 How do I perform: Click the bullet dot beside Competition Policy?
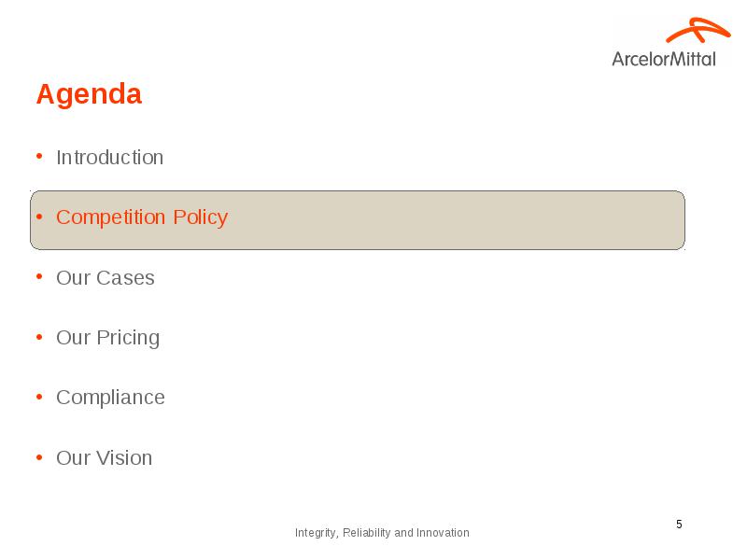point(39,217)
